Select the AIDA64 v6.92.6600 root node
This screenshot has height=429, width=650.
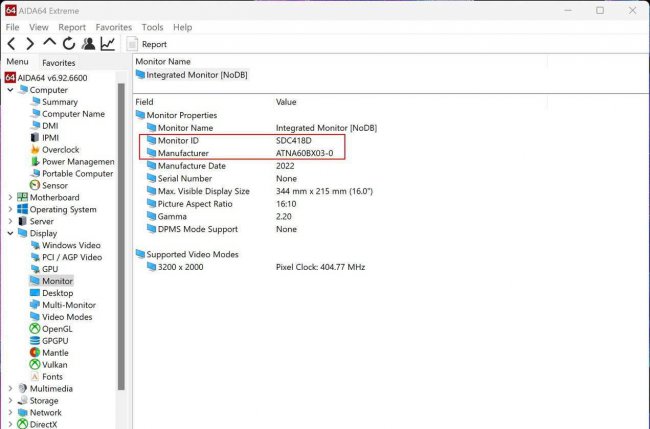pos(46,78)
